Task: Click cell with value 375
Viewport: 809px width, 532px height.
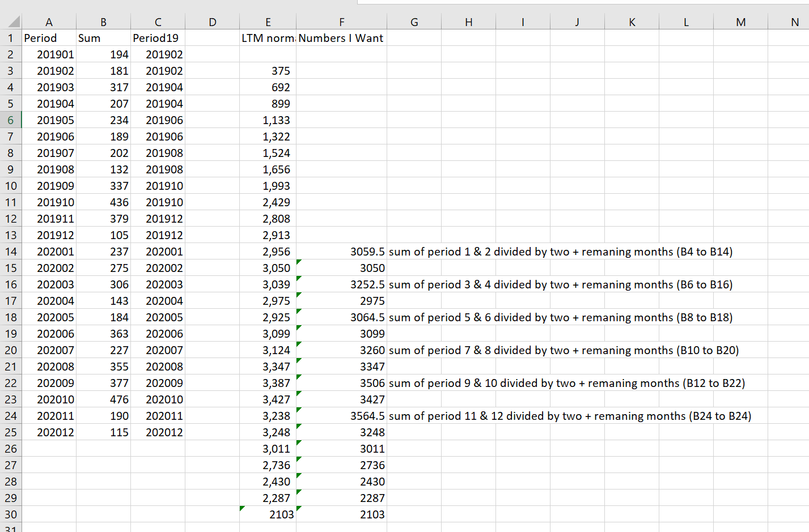Action: tap(268, 71)
